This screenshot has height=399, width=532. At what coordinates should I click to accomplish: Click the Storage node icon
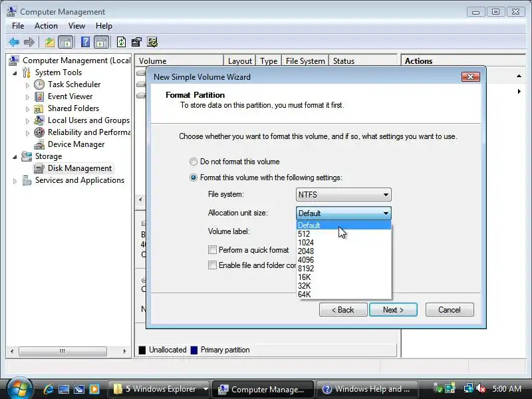point(27,156)
